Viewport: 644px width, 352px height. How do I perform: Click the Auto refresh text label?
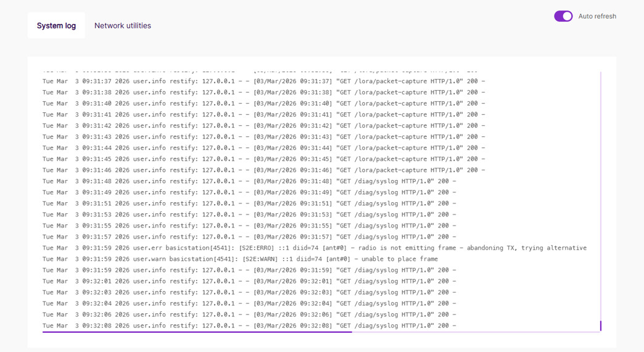(597, 16)
